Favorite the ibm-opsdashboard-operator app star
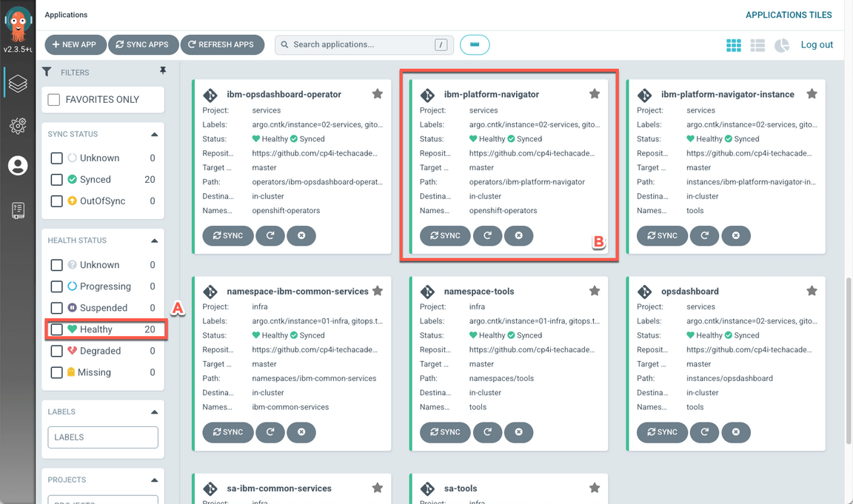The height and width of the screenshot is (504, 853). coord(378,94)
